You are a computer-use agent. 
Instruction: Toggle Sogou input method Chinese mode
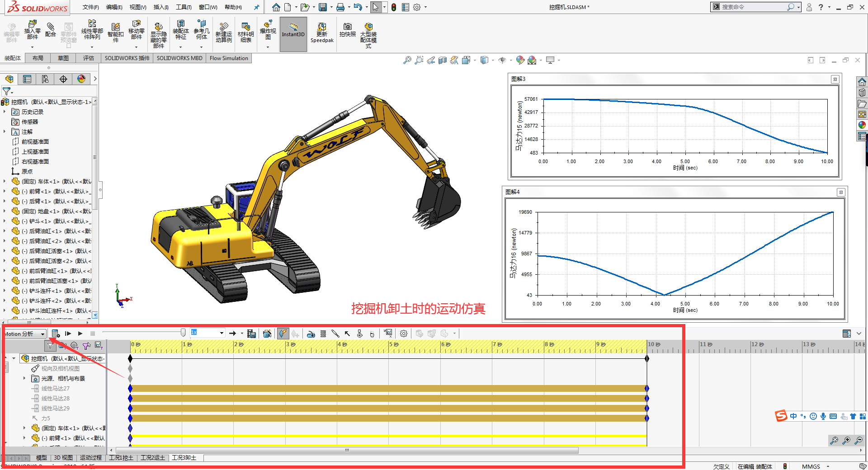pyautogui.click(x=793, y=416)
